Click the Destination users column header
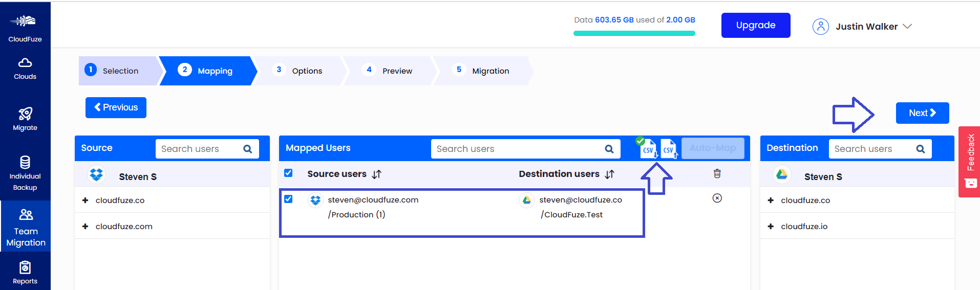This screenshot has width=980, height=290. [x=559, y=174]
